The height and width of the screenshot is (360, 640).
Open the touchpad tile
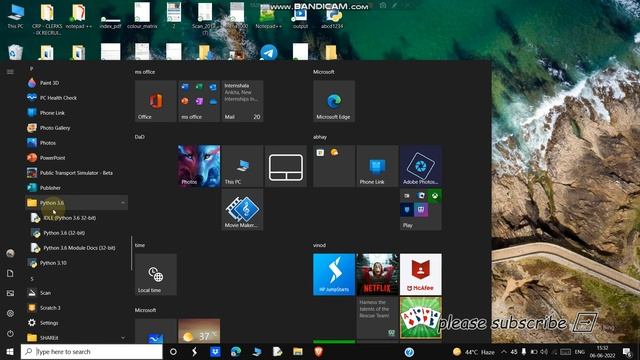click(x=286, y=166)
